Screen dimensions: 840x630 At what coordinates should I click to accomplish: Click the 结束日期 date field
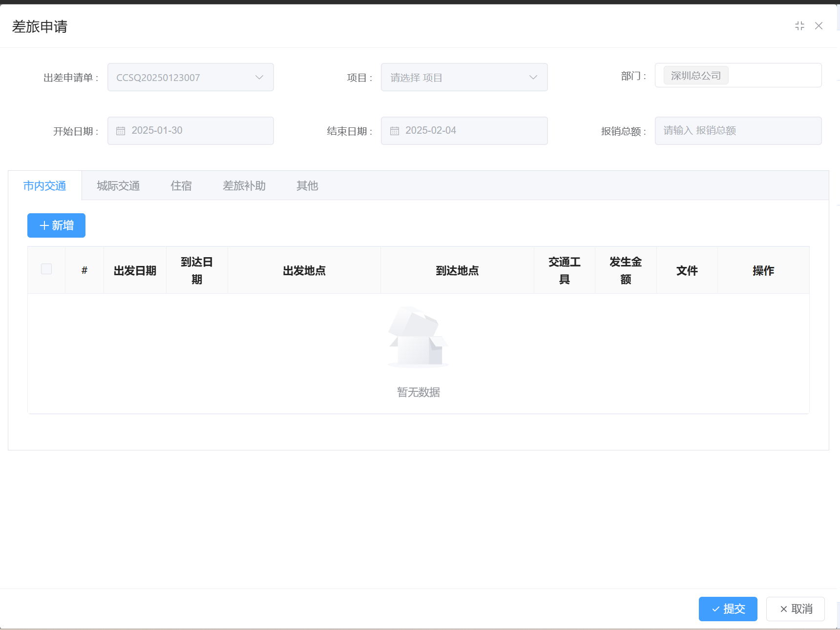coord(469,131)
